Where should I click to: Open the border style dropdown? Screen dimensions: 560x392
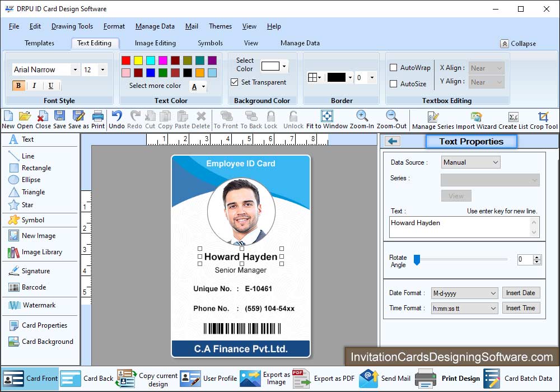[x=314, y=77]
